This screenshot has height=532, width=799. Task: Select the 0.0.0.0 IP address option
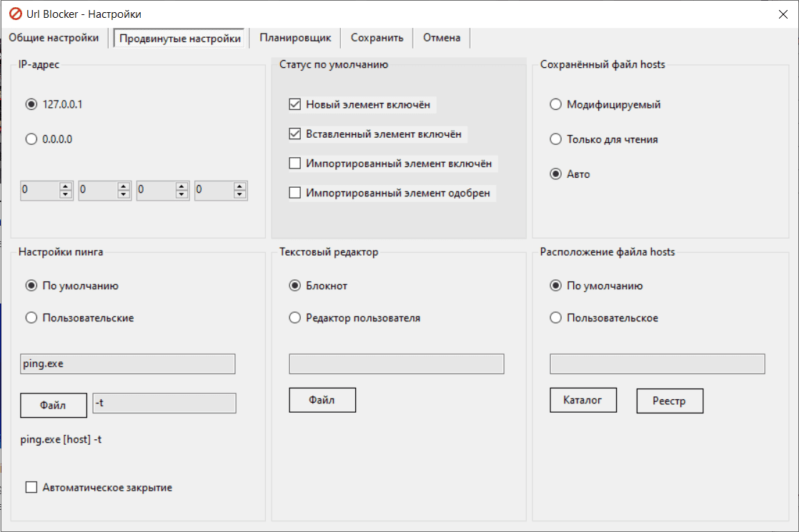click(x=31, y=139)
